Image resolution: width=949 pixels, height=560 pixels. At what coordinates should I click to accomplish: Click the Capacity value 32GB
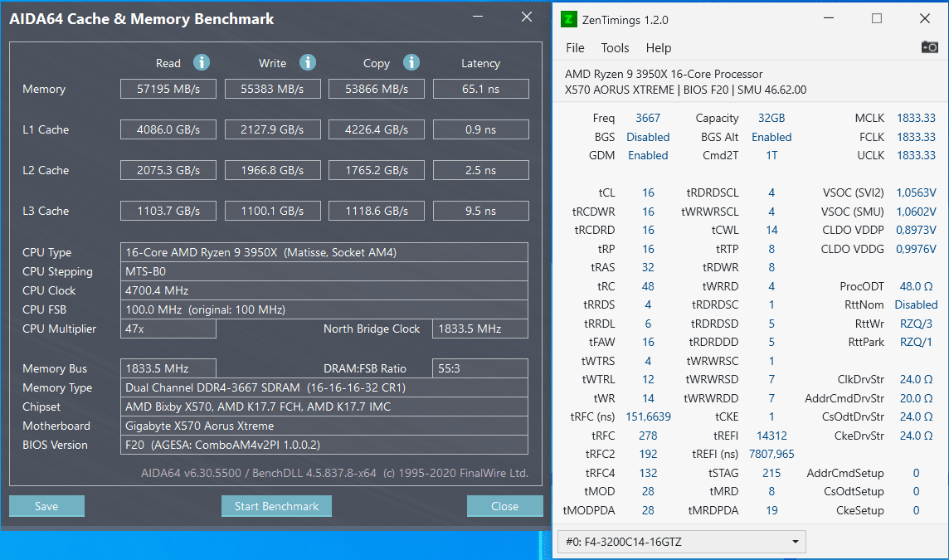771,118
